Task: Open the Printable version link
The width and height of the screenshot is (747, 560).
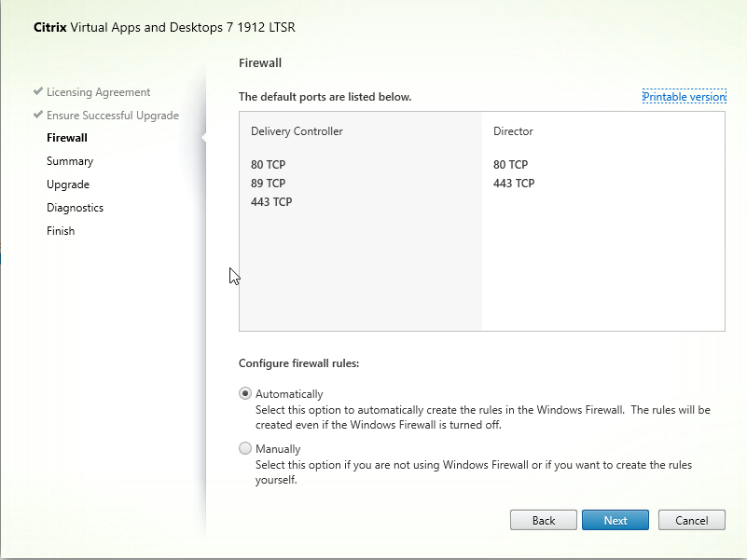Action: point(685,97)
